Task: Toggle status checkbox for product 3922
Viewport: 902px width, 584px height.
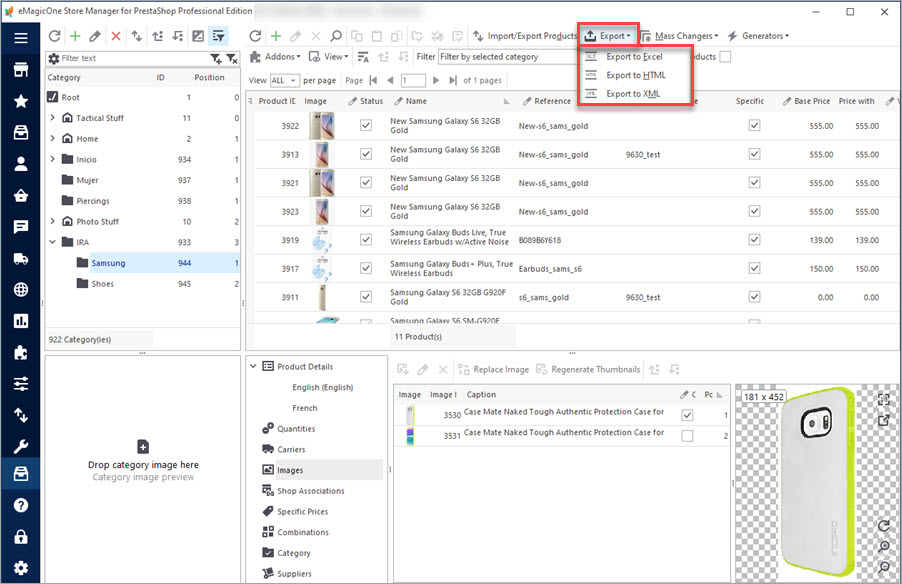Action: click(x=366, y=125)
